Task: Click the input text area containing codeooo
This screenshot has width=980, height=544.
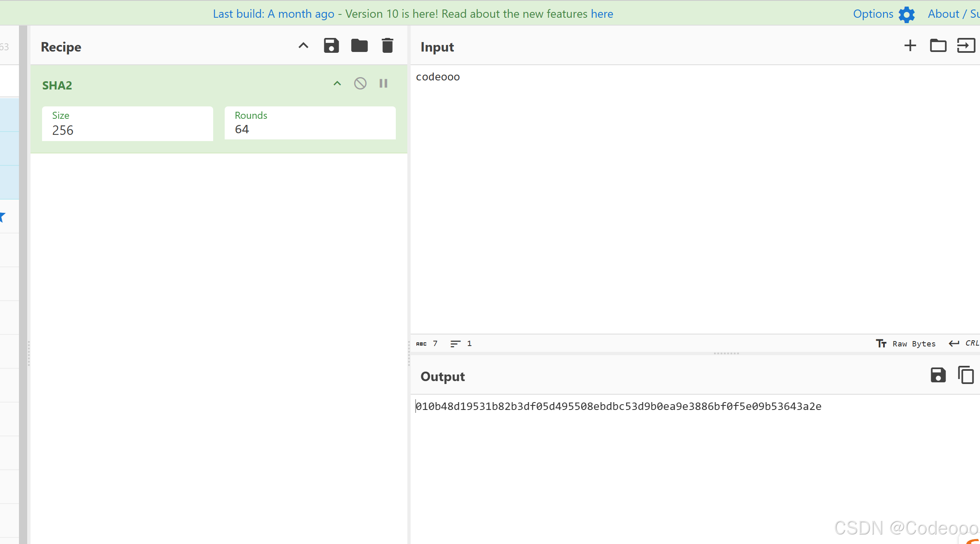Action: 438,77
